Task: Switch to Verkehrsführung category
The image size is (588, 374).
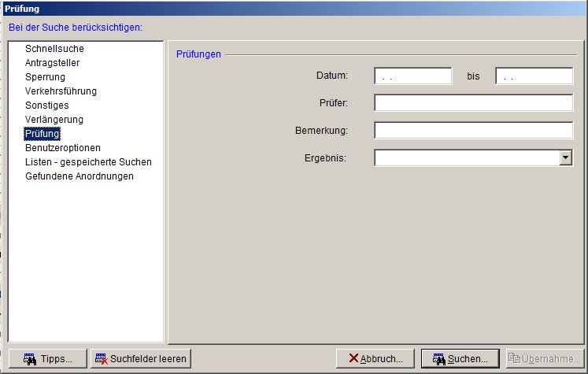Action: click(x=61, y=91)
